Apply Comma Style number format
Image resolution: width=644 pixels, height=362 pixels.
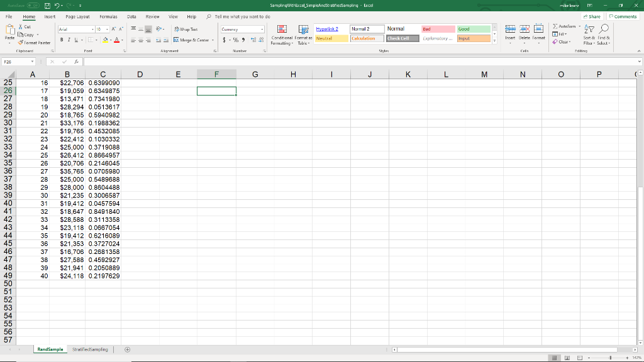tap(243, 40)
